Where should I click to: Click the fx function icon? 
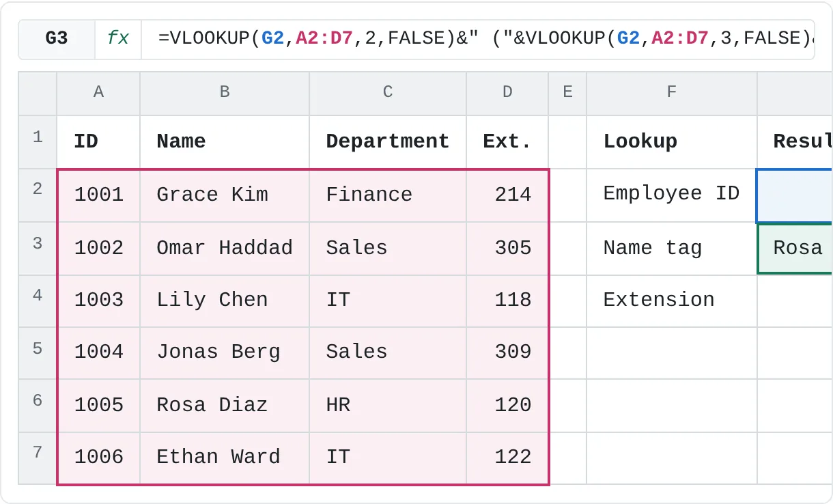pyautogui.click(x=118, y=38)
